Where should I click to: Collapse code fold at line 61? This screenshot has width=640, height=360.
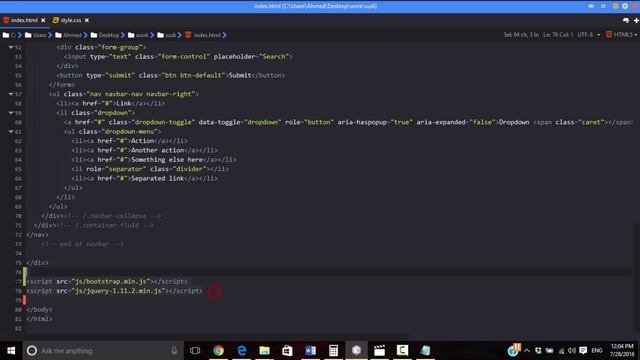pyautogui.click(x=11, y=132)
